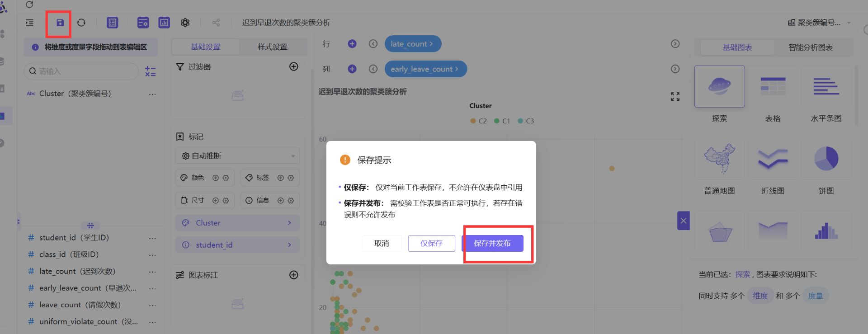Open more options for Cluster dimension

152,94
